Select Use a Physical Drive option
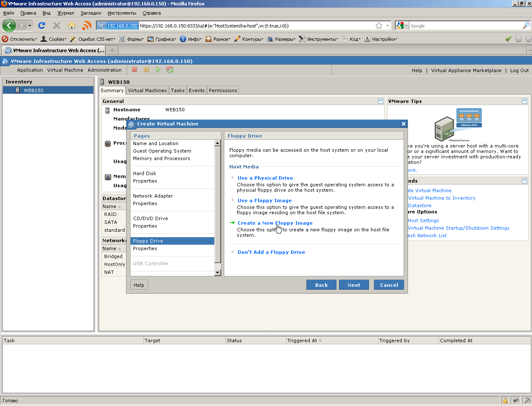Image resolution: width=532 pixels, height=406 pixels. pos(265,178)
